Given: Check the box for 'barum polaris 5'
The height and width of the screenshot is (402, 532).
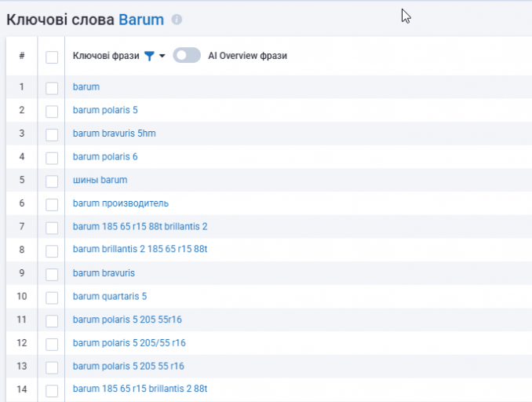Looking at the screenshot, I should 52,111.
